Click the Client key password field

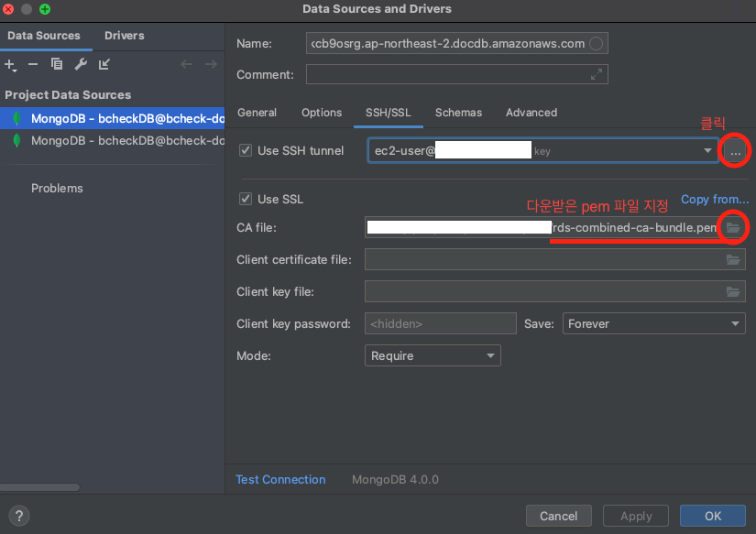pyautogui.click(x=440, y=324)
